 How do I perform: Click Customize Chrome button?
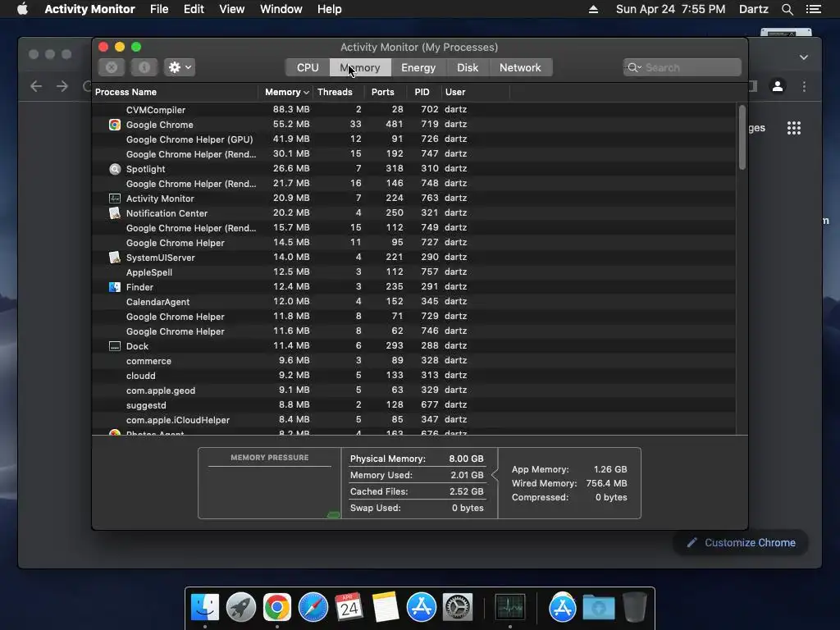pyautogui.click(x=741, y=543)
